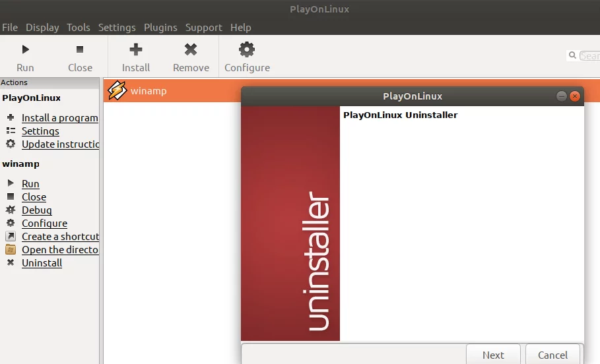
Task: Click the Actions panel header
Action: (50, 82)
